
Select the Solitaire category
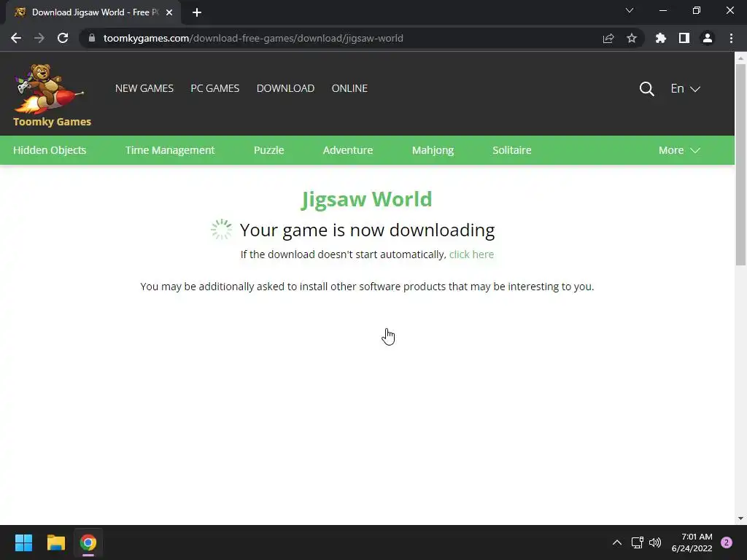point(511,150)
